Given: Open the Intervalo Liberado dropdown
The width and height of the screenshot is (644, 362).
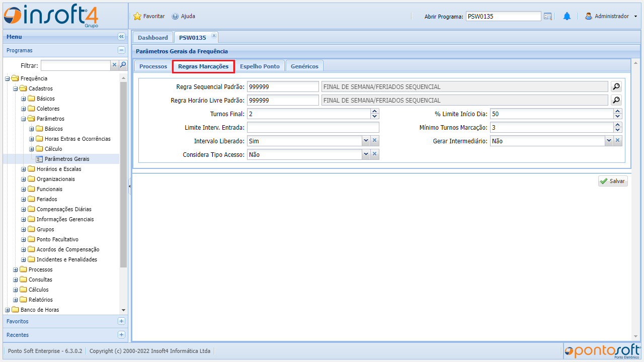Looking at the screenshot, I should 366,141.
